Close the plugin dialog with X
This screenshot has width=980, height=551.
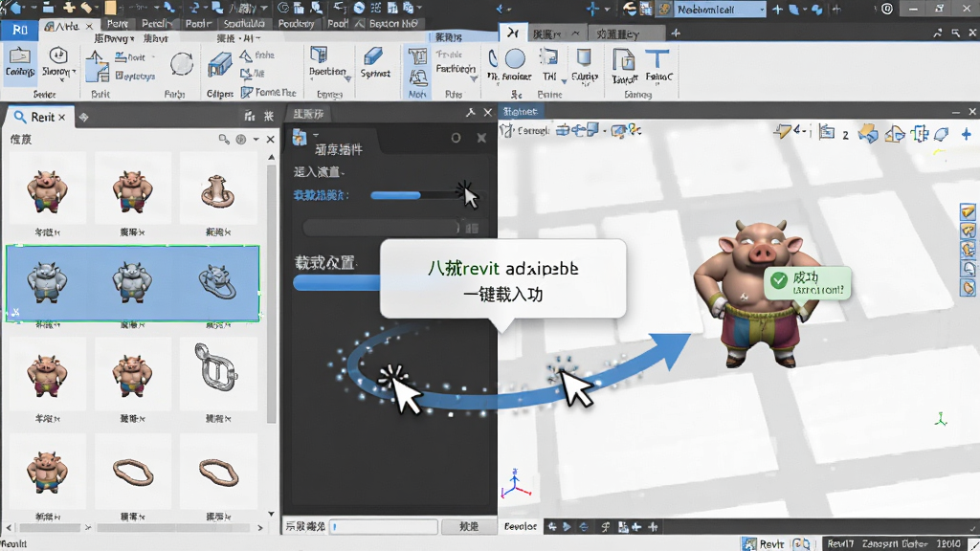[481, 138]
